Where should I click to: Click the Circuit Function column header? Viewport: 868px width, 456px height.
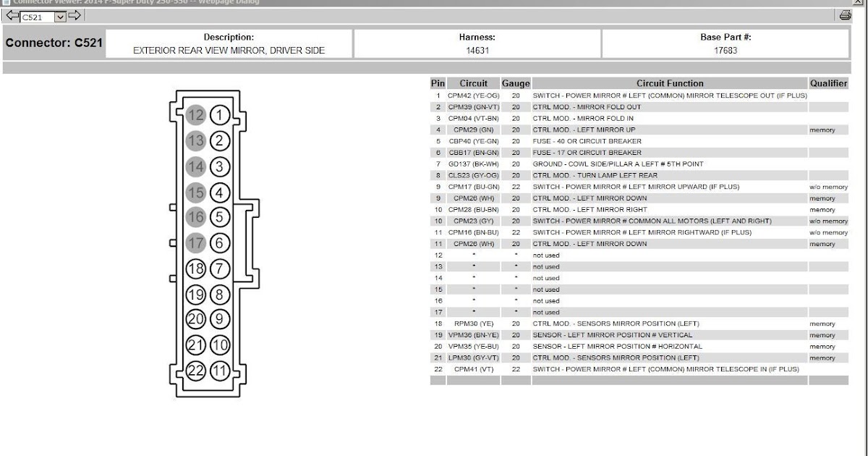click(670, 84)
